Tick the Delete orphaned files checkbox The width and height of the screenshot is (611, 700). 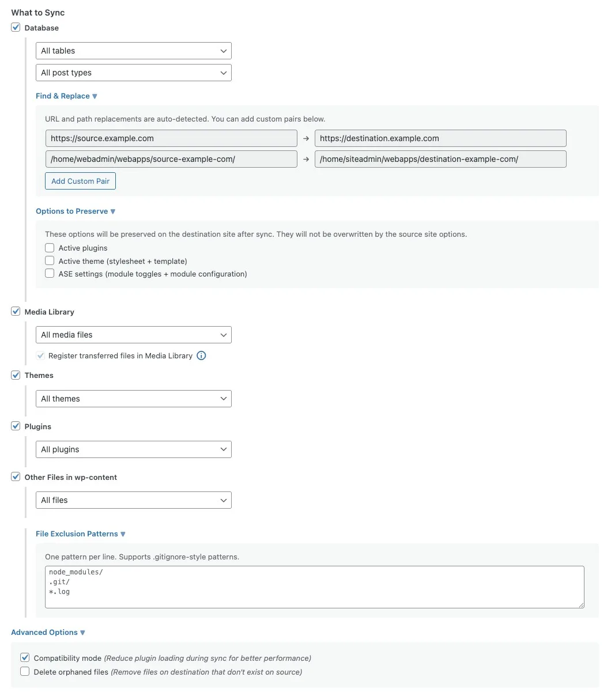pos(25,672)
